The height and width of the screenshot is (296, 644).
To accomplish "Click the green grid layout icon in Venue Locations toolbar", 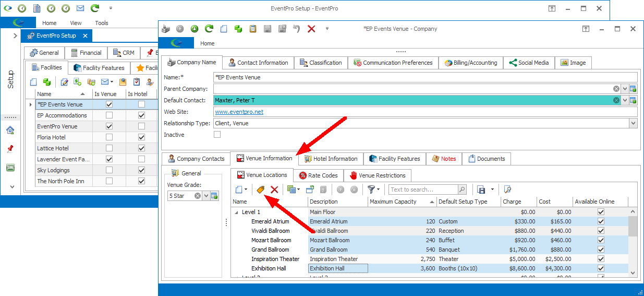I will click(x=291, y=190).
